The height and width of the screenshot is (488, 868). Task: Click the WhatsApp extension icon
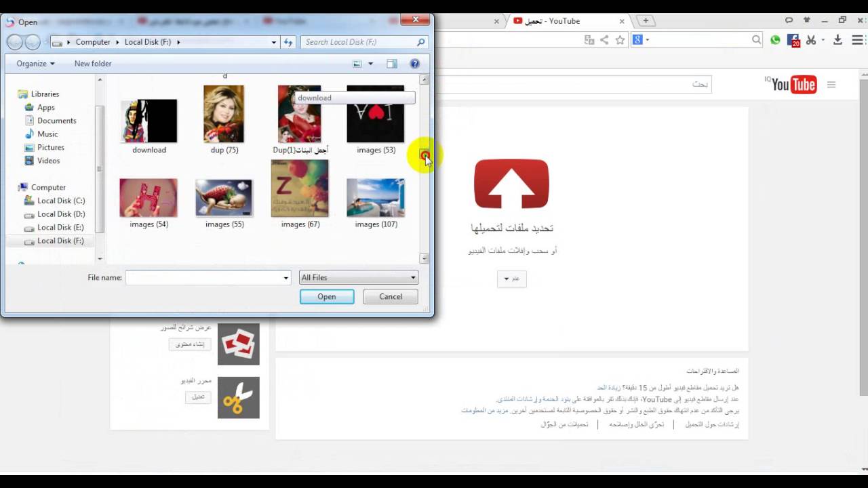point(776,41)
